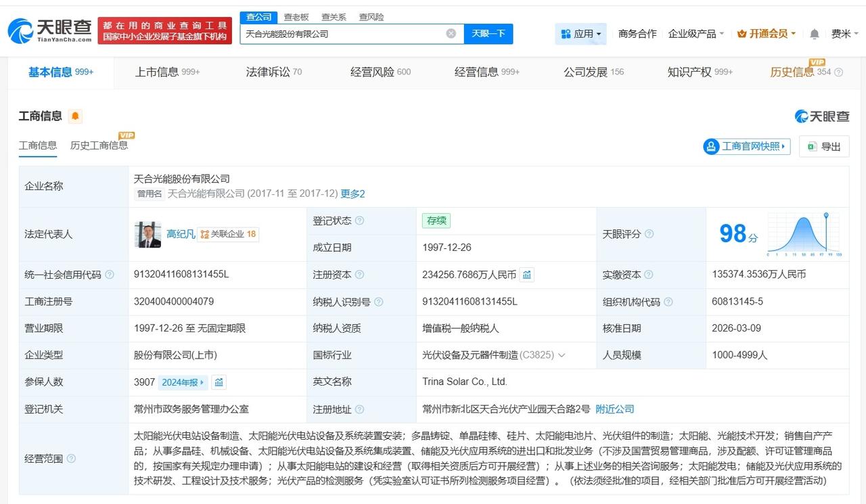Open the 2024年报 year selector
866x504 pixels.
click(x=183, y=382)
